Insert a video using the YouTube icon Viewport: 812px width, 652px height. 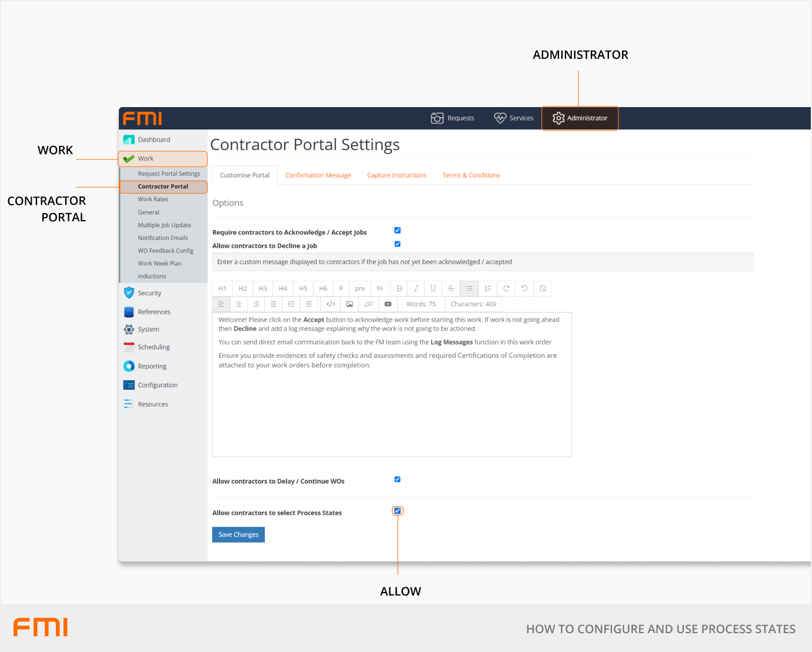(388, 304)
